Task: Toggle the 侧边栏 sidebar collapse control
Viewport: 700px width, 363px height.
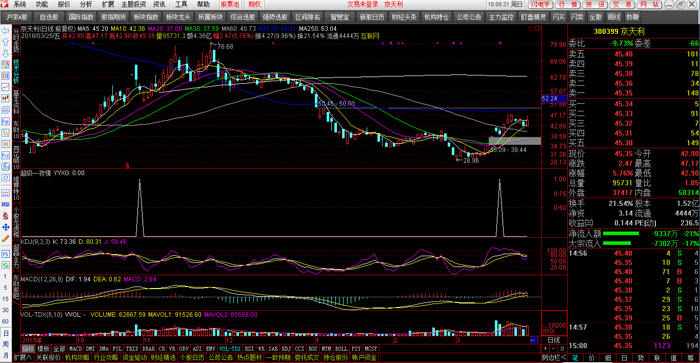Action: click(554, 358)
